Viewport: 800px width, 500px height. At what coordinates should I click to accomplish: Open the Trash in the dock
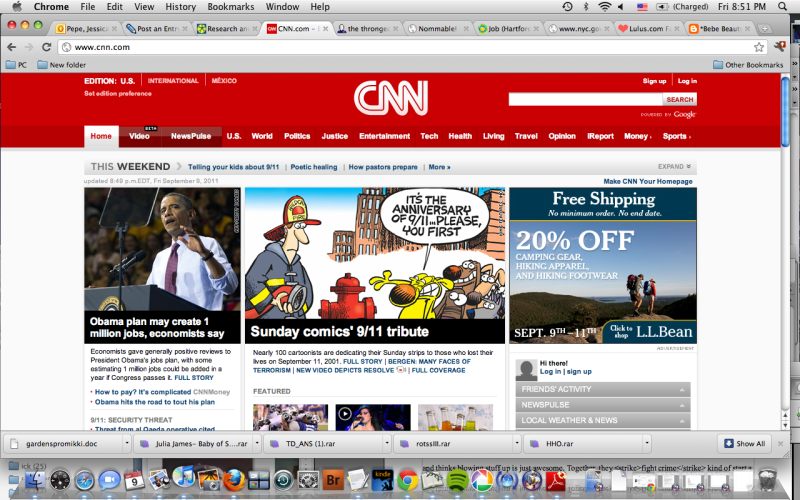click(x=767, y=480)
